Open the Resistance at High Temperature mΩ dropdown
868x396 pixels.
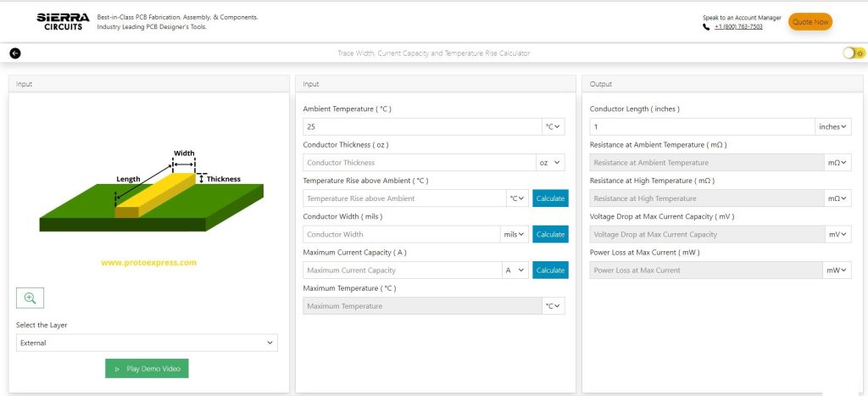838,198
